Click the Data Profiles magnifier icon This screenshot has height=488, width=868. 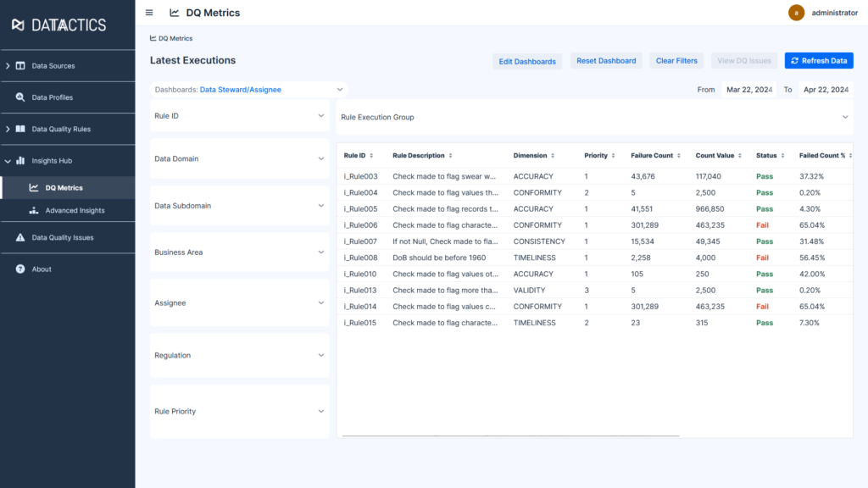pos(20,97)
